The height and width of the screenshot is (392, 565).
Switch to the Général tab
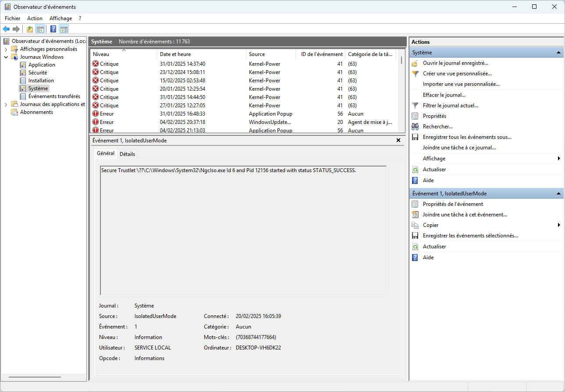coord(106,153)
